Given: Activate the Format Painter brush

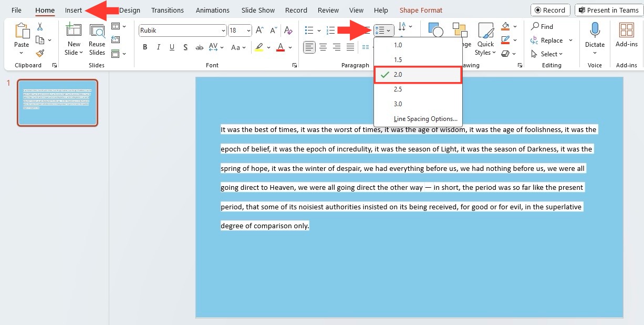Looking at the screenshot, I should click(x=40, y=53).
